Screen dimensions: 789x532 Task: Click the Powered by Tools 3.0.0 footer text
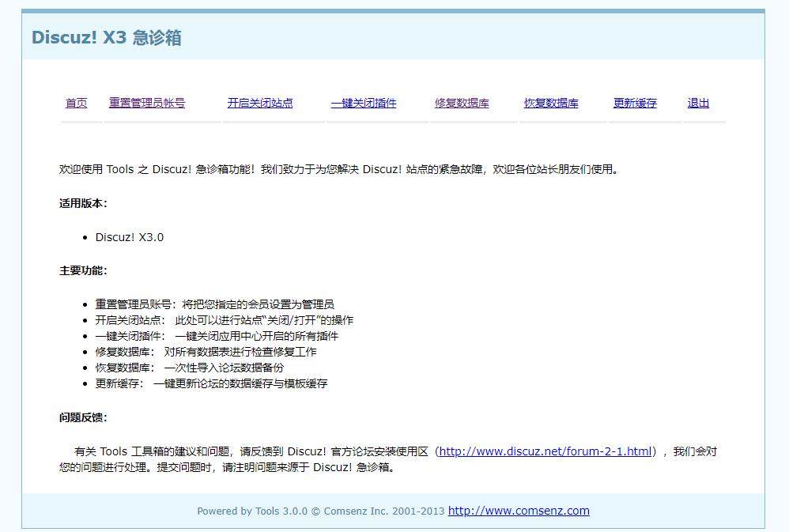pos(320,511)
